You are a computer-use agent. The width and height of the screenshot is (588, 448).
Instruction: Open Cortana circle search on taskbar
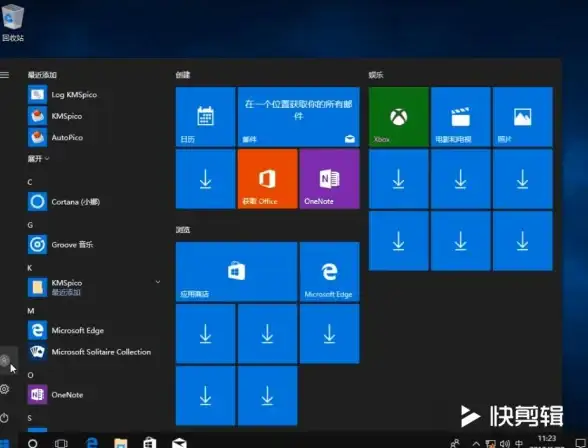pos(33,444)
